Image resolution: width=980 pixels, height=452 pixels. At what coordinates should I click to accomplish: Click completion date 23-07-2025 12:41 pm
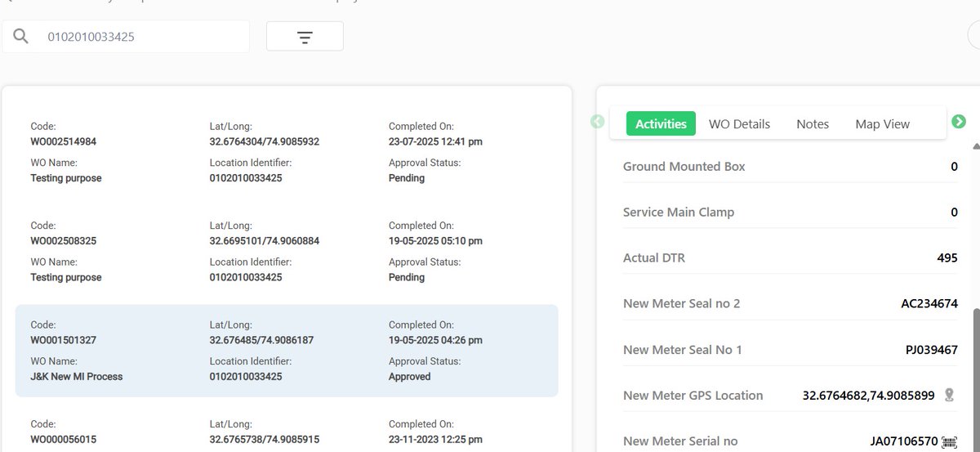pyautogui.click(x=435, y=141)
